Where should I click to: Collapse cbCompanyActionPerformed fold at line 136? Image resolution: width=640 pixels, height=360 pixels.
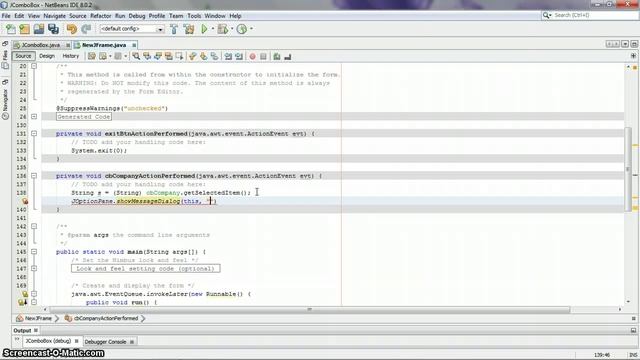tap(34, 176)
